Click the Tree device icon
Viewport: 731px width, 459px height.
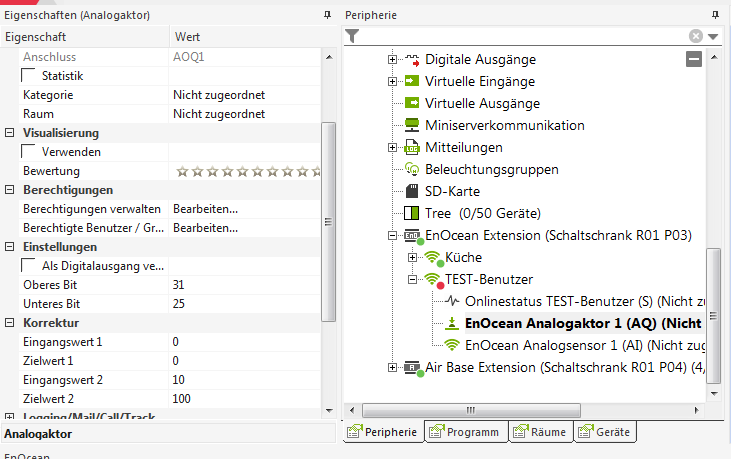pyautogui.click(x=411, y=213)
